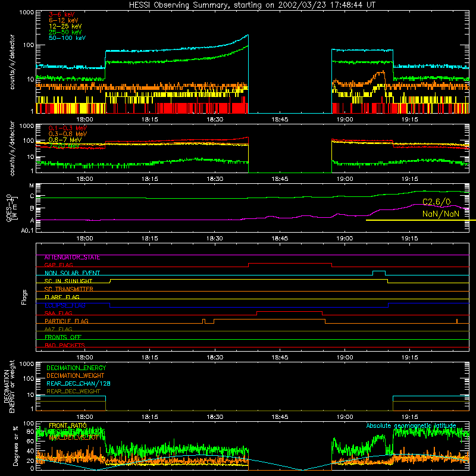Click the GOES-10 axis label
This screenshot has height=476, width=476.
(12, 208)
